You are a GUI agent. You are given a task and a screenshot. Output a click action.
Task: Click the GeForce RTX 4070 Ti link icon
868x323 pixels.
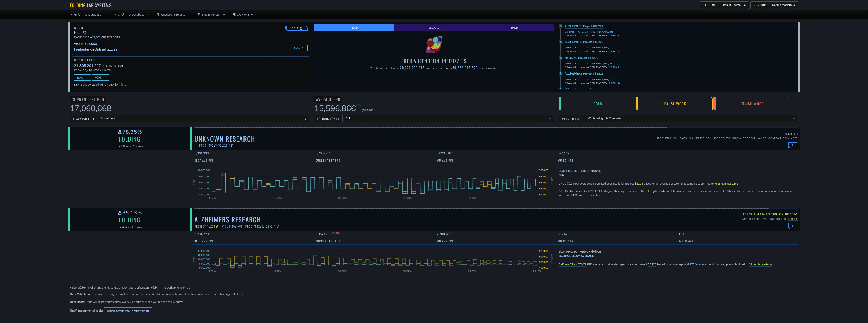[796, 214]
